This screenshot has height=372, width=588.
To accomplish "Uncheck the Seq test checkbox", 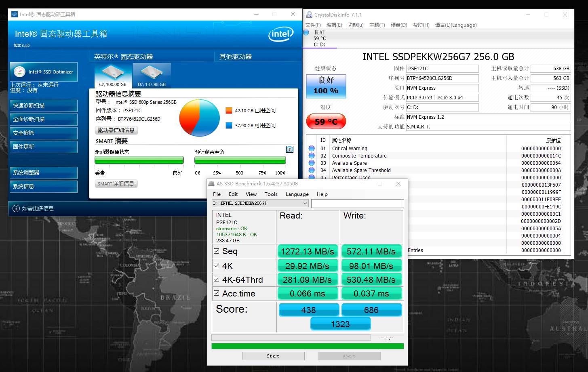I will 217,251.
